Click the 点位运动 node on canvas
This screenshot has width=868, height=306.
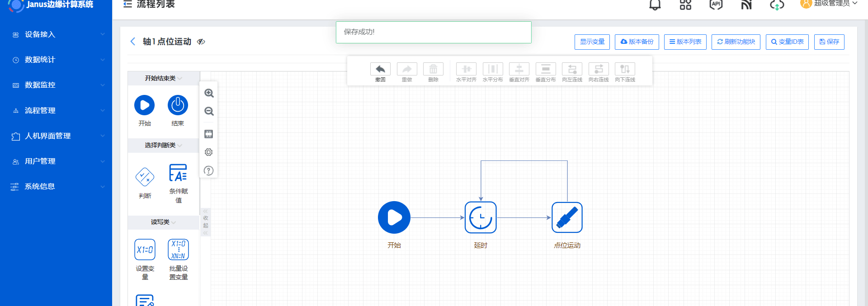[x=567, y=217]
